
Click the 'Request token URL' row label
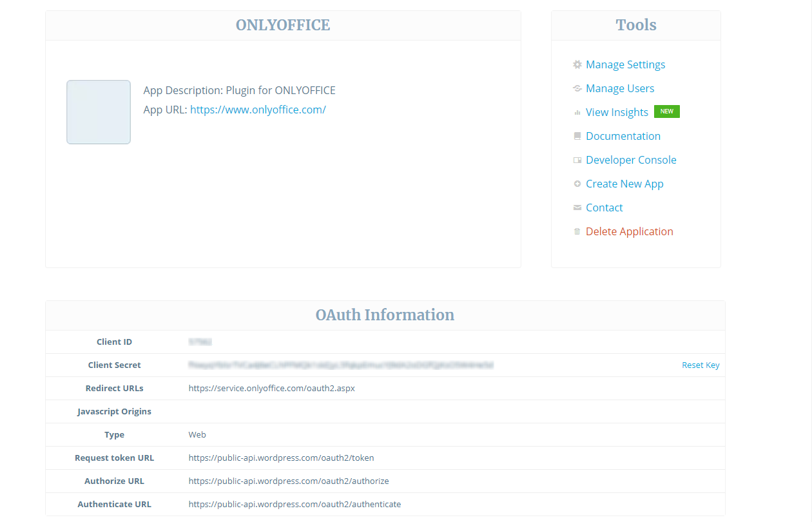click(x=115, y=458)
